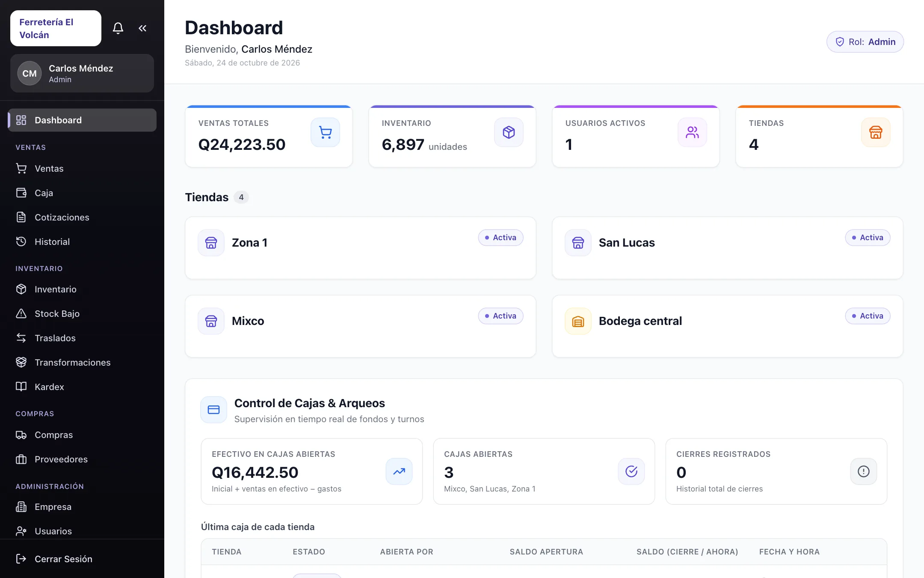The height and width of the screenshot is (578, 924).
Task: Click the Rol: Admin badge
Action: (865, 42)
